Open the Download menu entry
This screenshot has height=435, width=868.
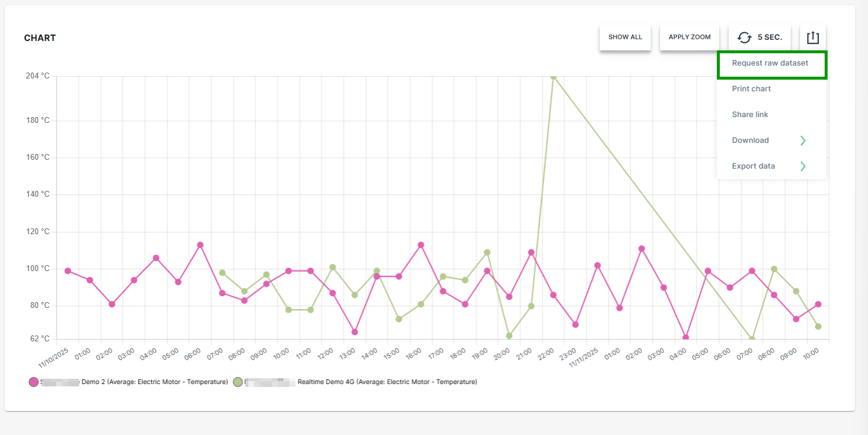(750, 141)
